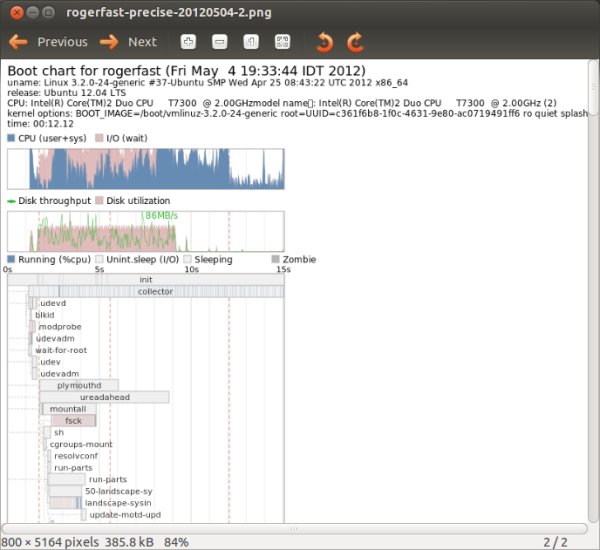Viewport: 600px width, 550px height.
Task: Click the zoom out toolbar icon
Action: tap(220, 42)
